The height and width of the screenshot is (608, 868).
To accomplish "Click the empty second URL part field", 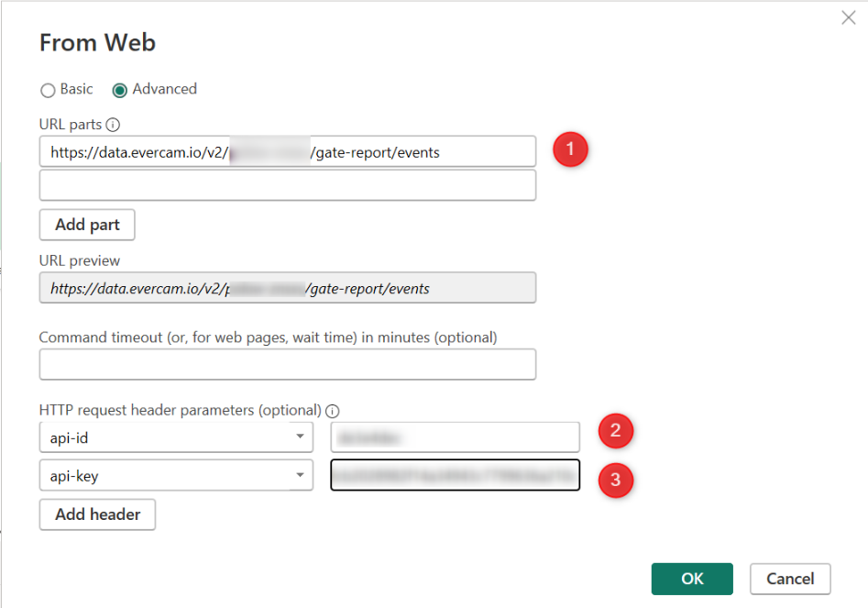I will tap(287, 185).
